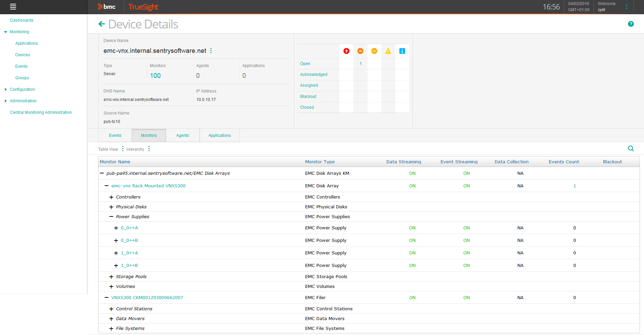Screen dimensions: 644x335
Task: Open the search magnifier above the monitors table
Action: point(631,148)
